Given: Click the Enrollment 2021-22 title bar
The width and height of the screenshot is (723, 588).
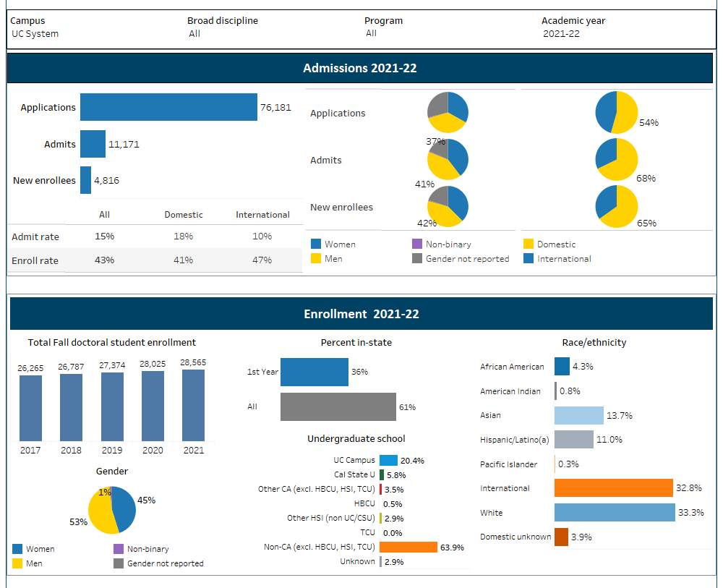Looking at the screenshot, I should 360,313.
